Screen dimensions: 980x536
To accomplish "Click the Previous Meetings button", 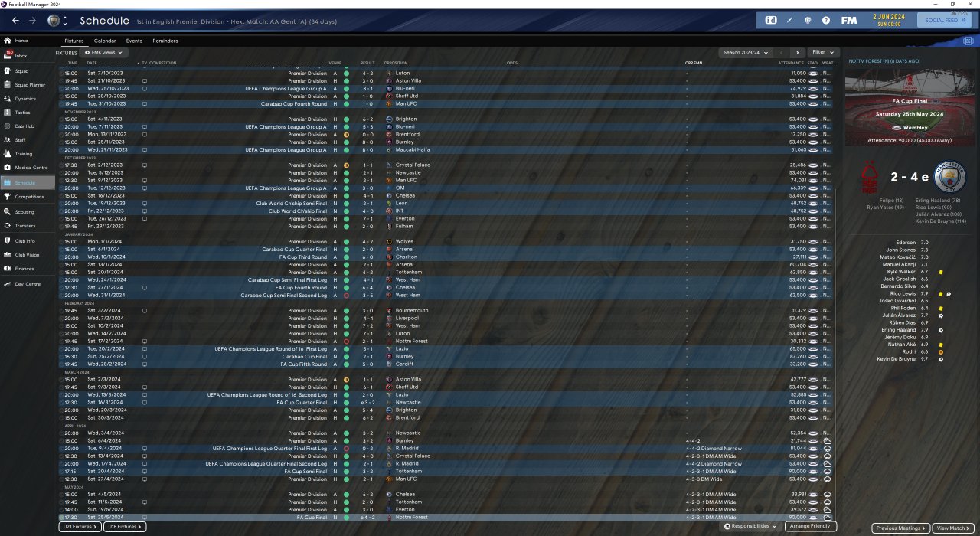I will click(x=901, y=528).
